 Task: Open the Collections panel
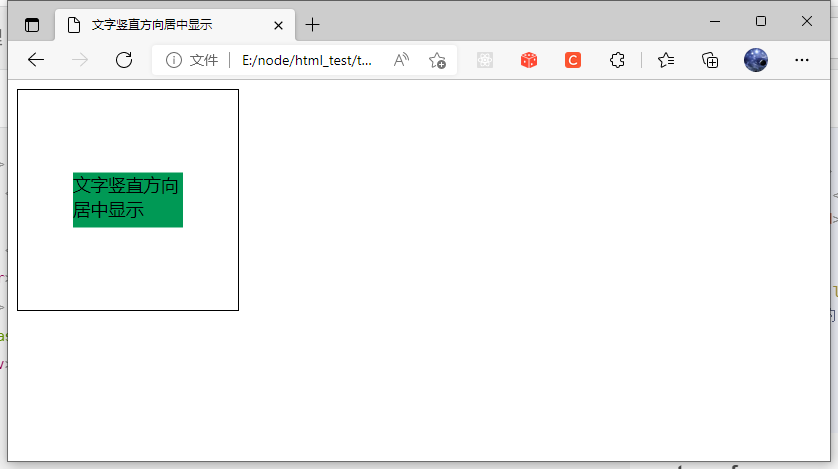710,60
